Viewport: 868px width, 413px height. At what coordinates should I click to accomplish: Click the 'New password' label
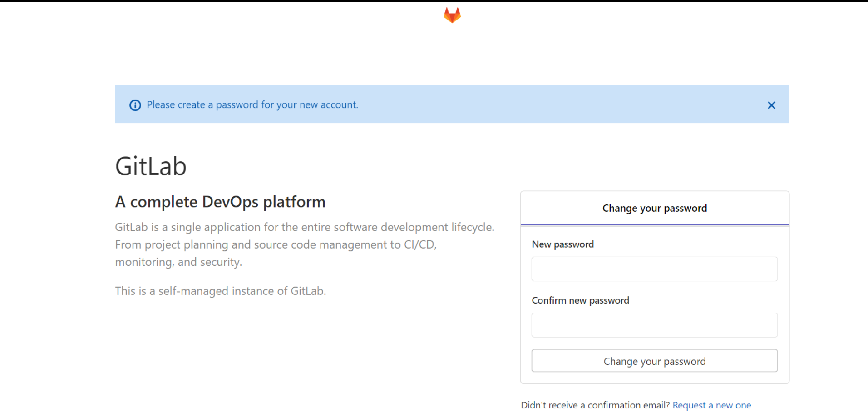[x=562, y=244]
